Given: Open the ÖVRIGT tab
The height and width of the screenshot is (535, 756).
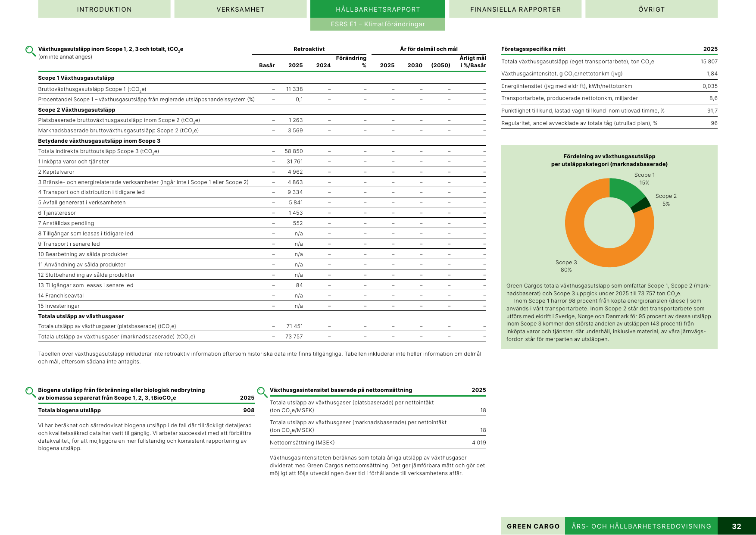Looking at the screenshot, I should tap(651, 9).
